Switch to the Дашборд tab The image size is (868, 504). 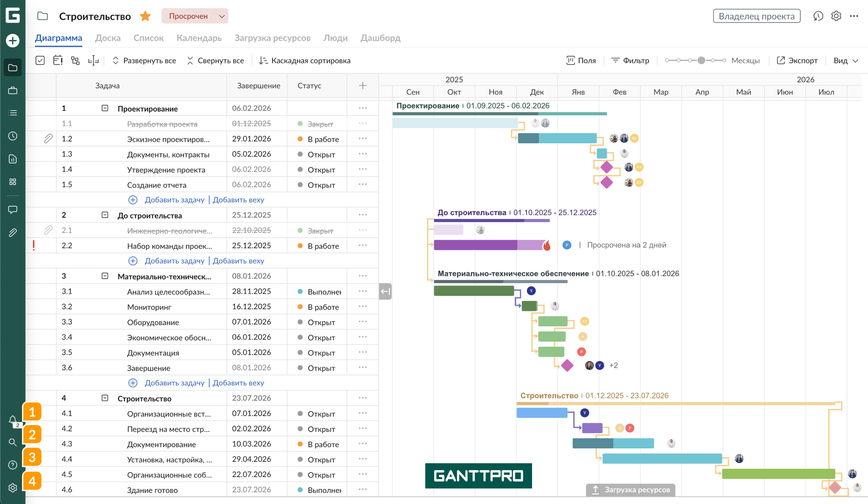380,38
